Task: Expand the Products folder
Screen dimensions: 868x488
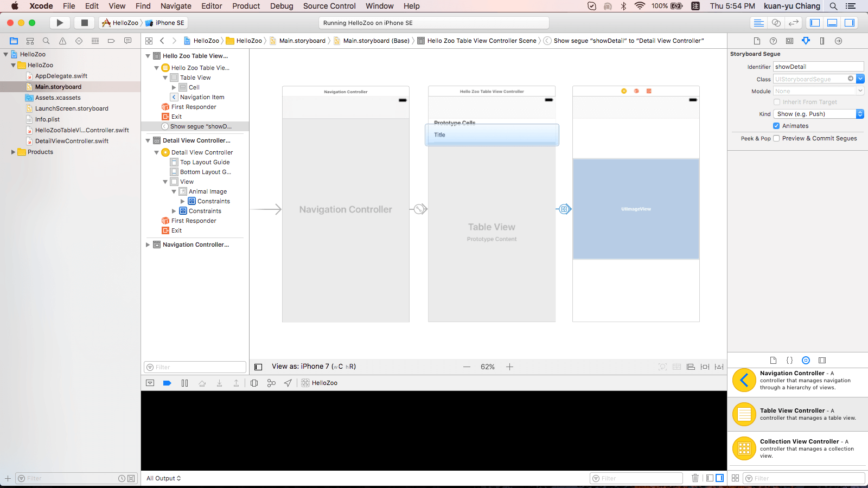Action: (x=13, y=152)
